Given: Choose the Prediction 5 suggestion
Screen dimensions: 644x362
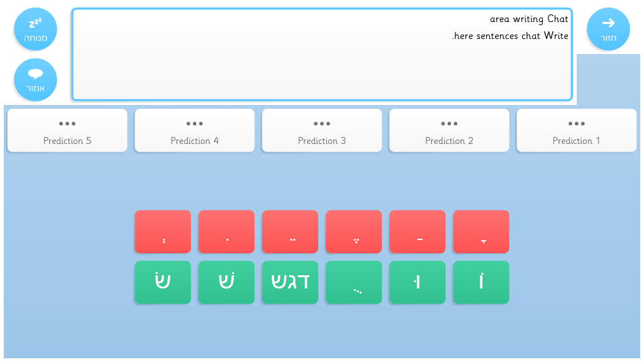Looking at the screenshot, I should tap(67, 131).
